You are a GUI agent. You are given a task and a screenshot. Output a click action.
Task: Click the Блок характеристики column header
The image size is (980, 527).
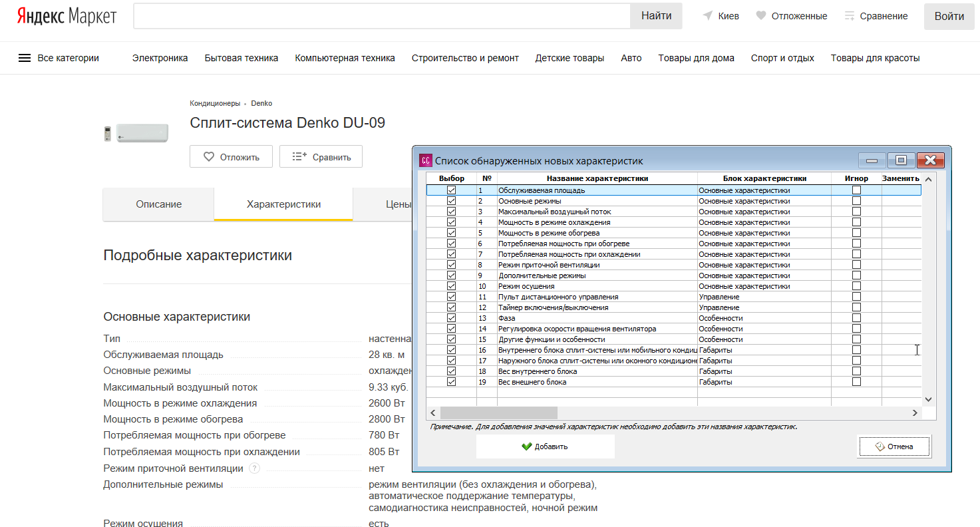pyautogui.click(x=764, y=178)
